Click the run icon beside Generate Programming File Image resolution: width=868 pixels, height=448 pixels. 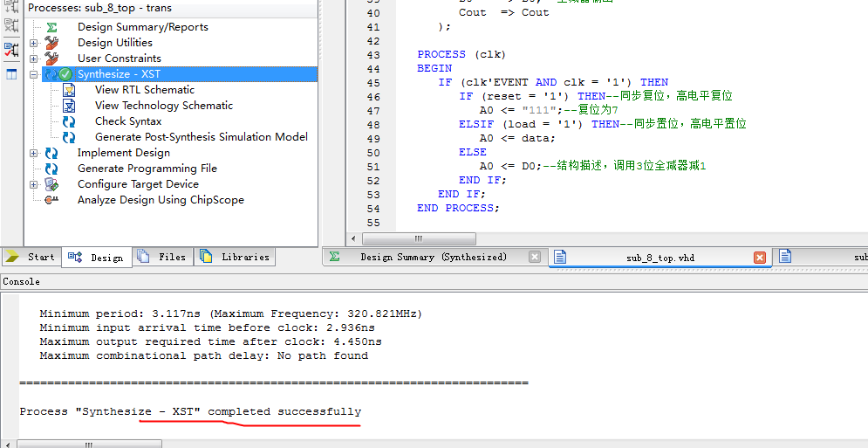51,169
